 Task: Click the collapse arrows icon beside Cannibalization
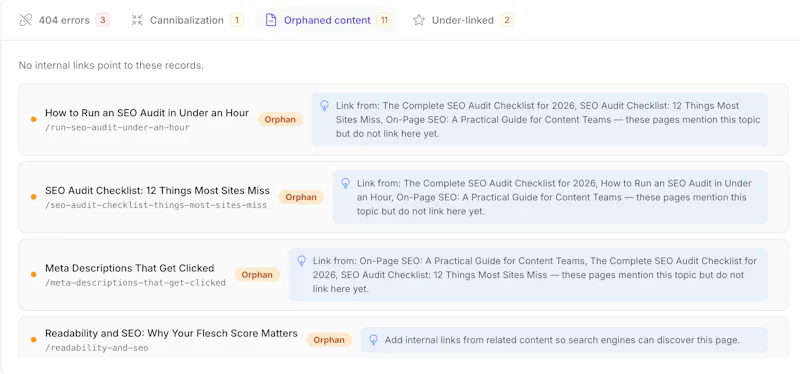click(137, 20)
